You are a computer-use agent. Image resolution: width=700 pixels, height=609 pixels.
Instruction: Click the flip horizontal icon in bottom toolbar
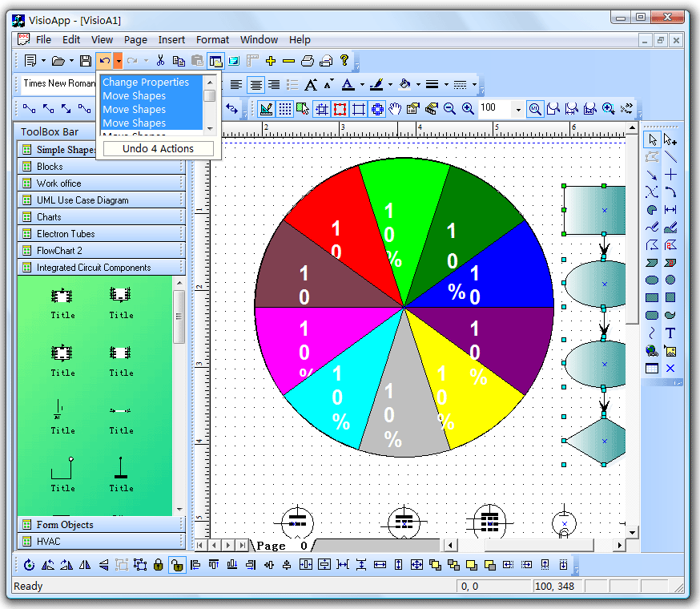(x=85, y=565)
